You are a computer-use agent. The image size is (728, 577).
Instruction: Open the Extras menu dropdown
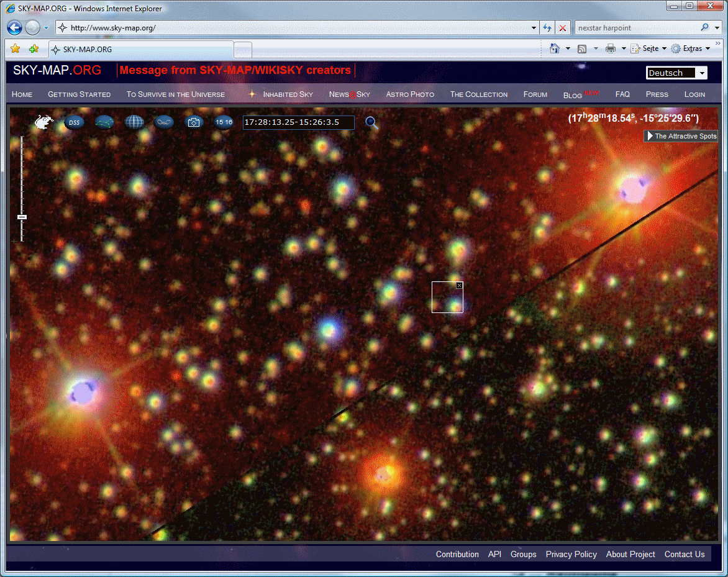691,48
